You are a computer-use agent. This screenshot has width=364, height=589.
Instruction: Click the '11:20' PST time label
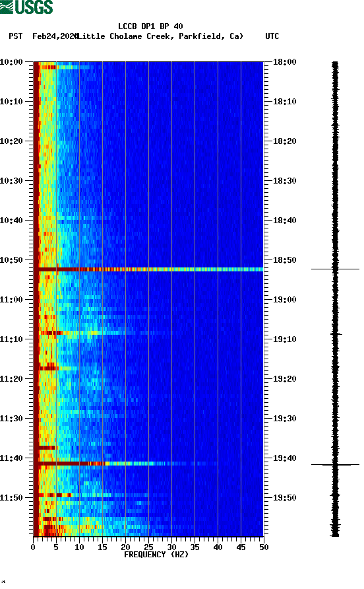pos(11,379)
